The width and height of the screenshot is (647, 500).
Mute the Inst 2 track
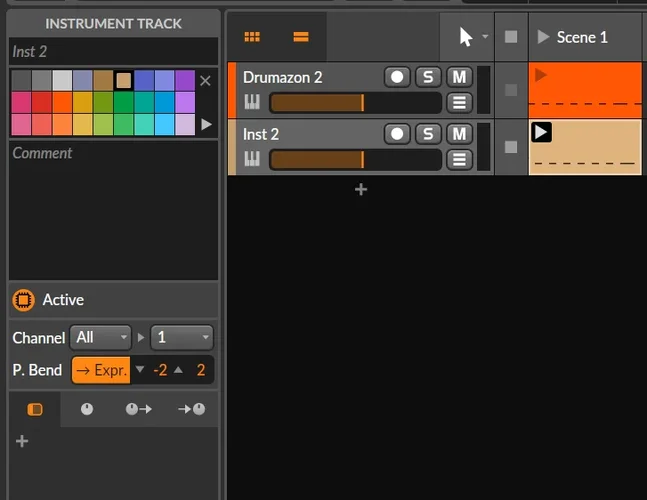click(459, 134)
